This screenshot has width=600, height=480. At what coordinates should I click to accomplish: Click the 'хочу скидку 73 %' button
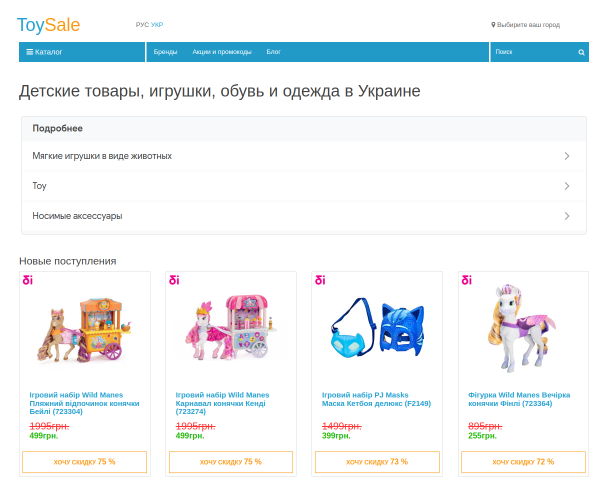(377, 462)
